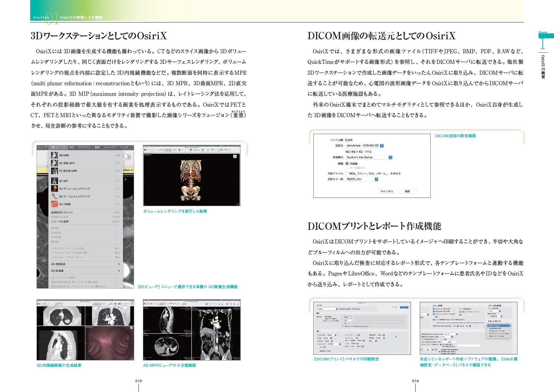Open the 3D ビューア menu
The image size is (554, 392).
coord(58,147)
